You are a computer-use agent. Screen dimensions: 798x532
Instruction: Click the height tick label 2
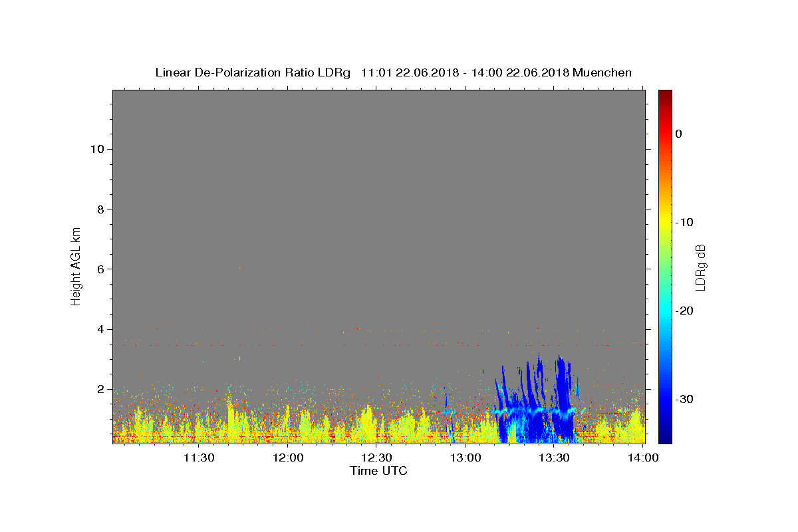click(x=100, y=389)
